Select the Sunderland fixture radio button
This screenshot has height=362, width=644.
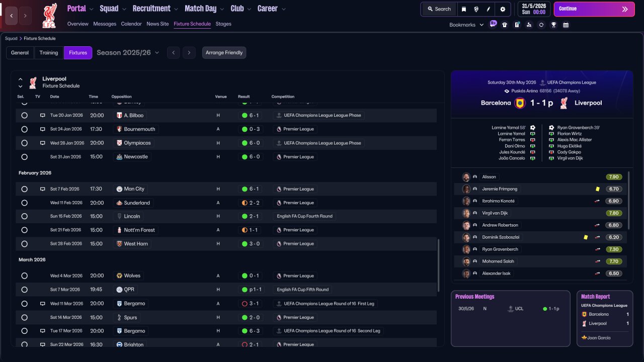tap(24, 203)
